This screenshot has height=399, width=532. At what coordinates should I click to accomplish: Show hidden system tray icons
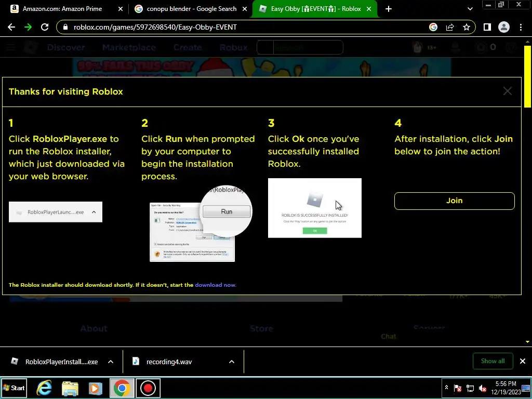tap(446, 388)
